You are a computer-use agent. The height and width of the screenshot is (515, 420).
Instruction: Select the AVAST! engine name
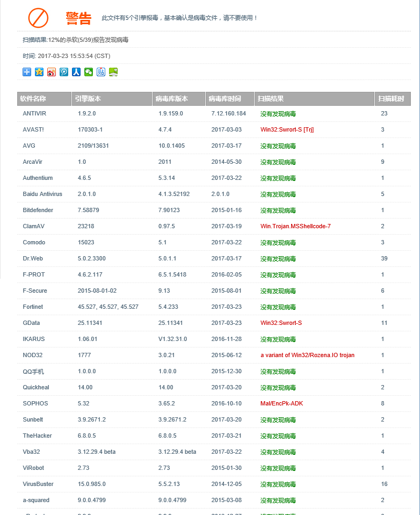[x=33, y=129]
